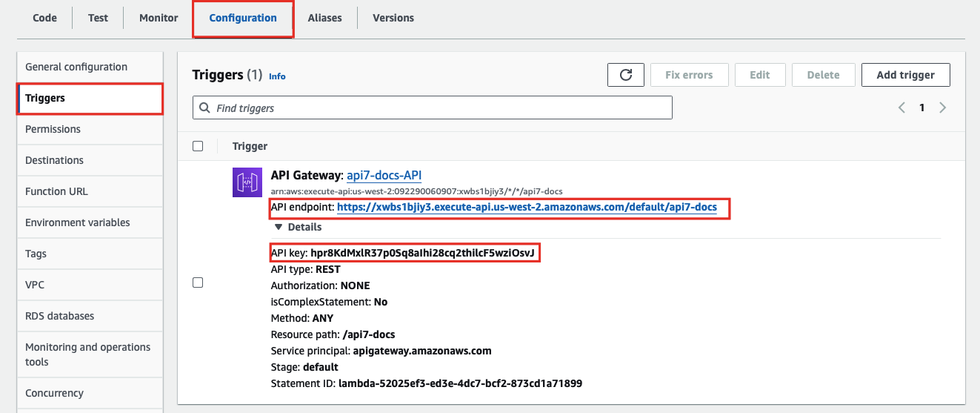Click the Delete button

[823, 75]
